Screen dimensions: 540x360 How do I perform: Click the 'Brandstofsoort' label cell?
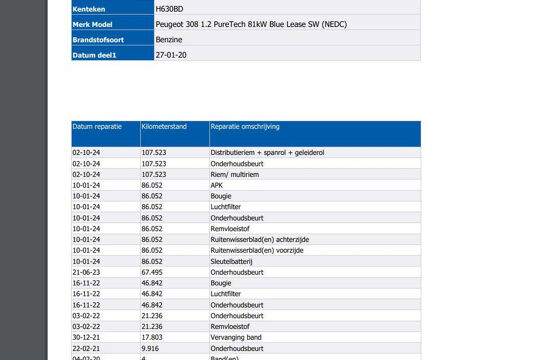click(x=113, y=38)
